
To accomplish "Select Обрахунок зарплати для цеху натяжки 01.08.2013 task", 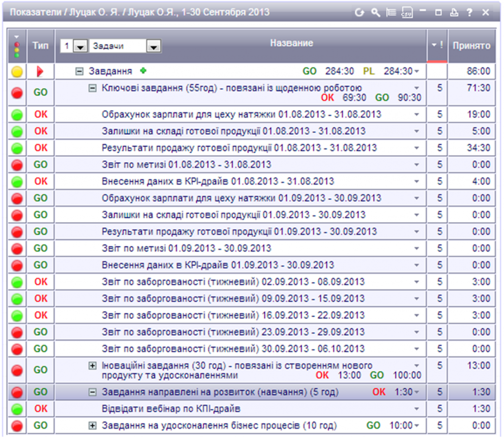I will (x=241, y=115).
